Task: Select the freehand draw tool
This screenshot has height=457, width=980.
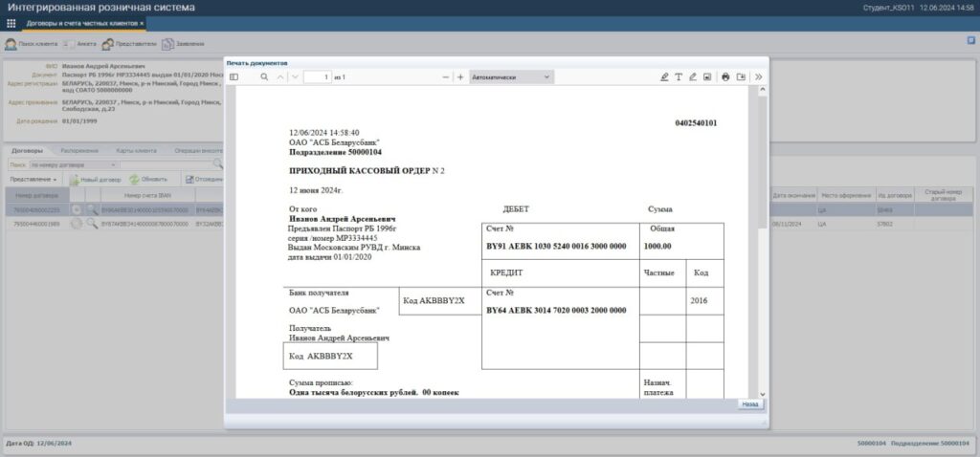Action: tap(693, 76)
